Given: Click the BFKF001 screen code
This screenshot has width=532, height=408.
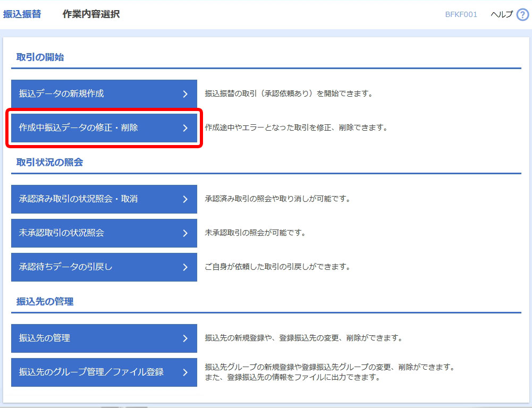Looking at the screenshot, I should [x=461, y=14].
